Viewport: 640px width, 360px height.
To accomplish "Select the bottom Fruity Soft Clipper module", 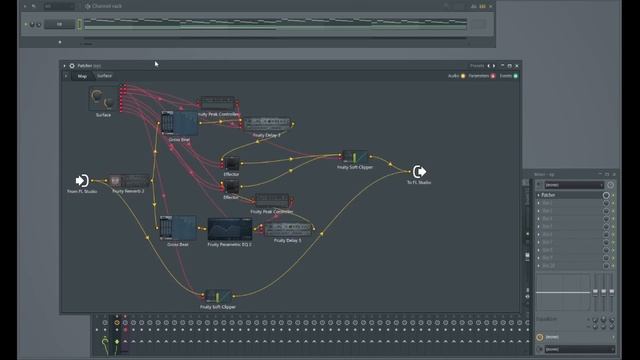I will tap(218, 296).
